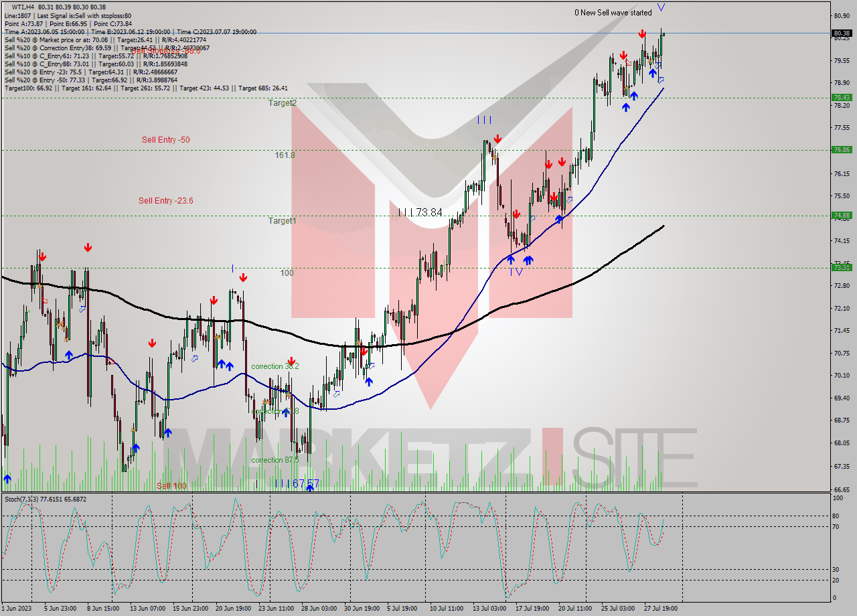Select the '8 Jun 15:00' date axis label
Screen dimensions: 857x616
tap(103, 609)
